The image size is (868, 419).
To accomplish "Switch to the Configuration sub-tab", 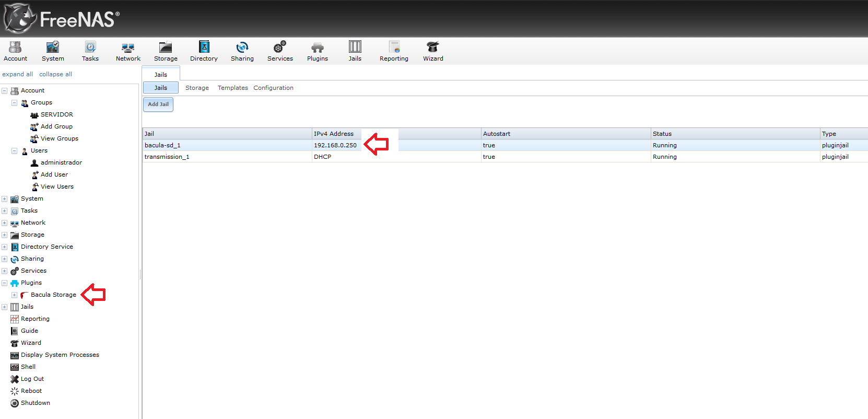I will 274,88.
